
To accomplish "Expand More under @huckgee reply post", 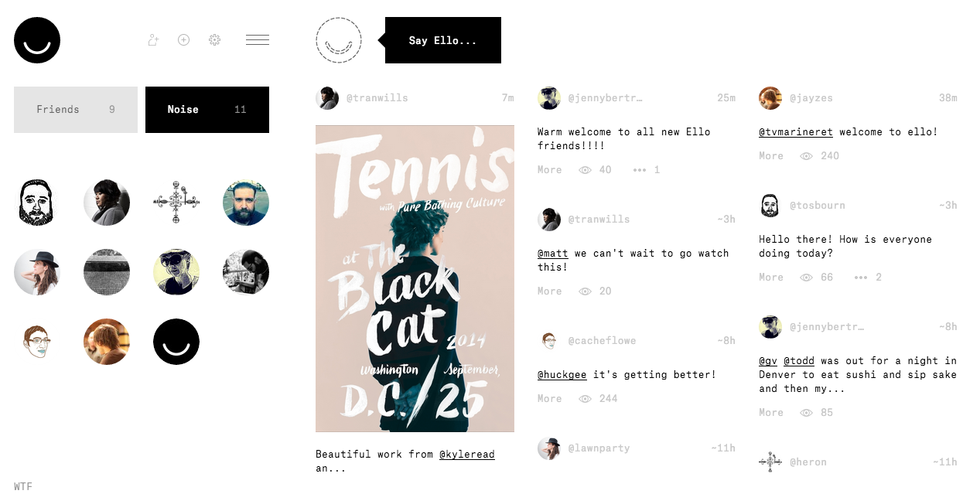I will tap(550, 399).
